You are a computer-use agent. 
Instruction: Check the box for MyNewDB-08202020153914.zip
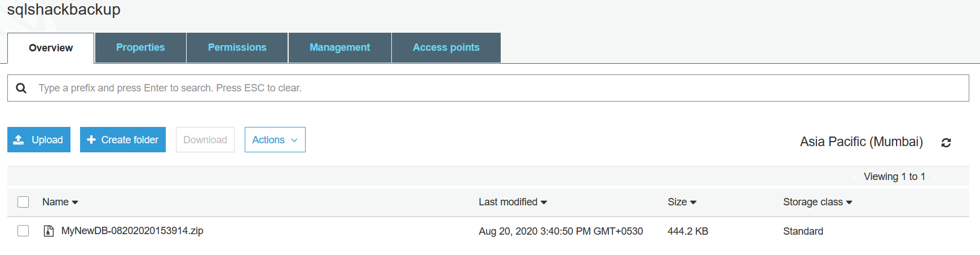[x=23, y=231]
